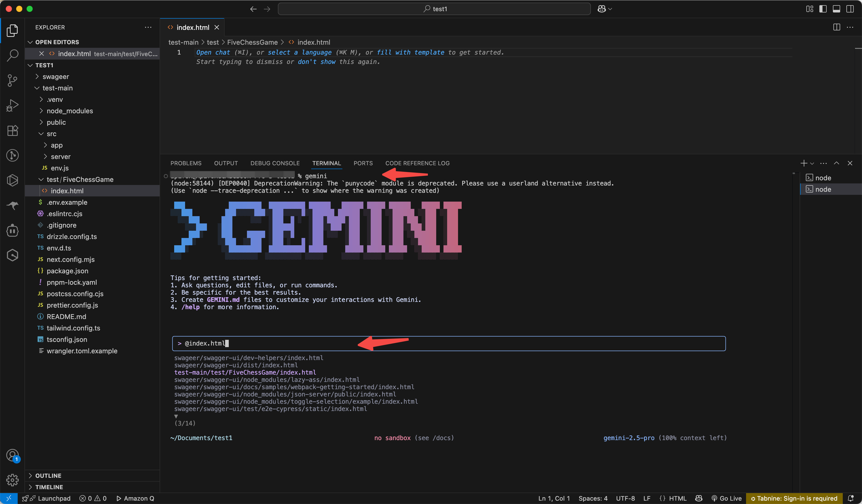
Task: Open Run and Debug view
Action: pos(12,105)
